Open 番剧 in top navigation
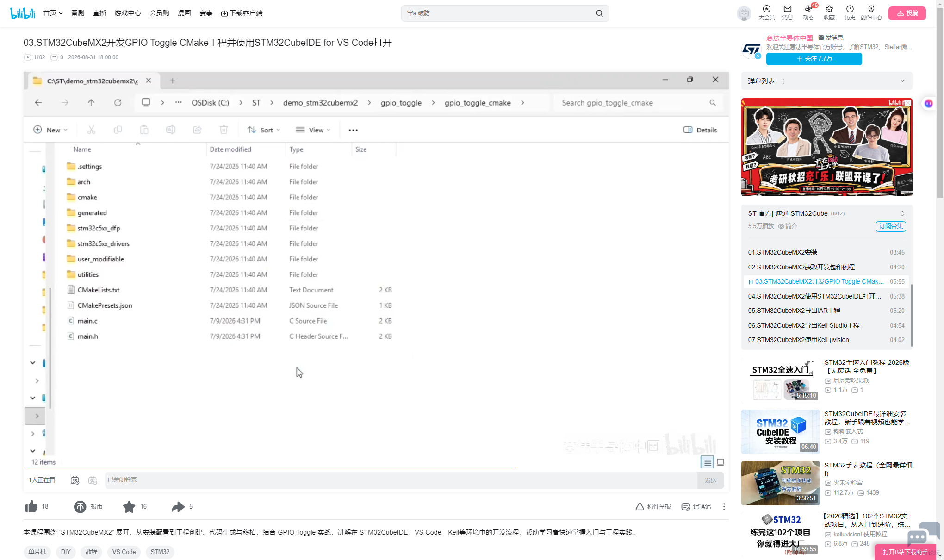The width and height of the screenshot is (944, 560). (78, 13)
